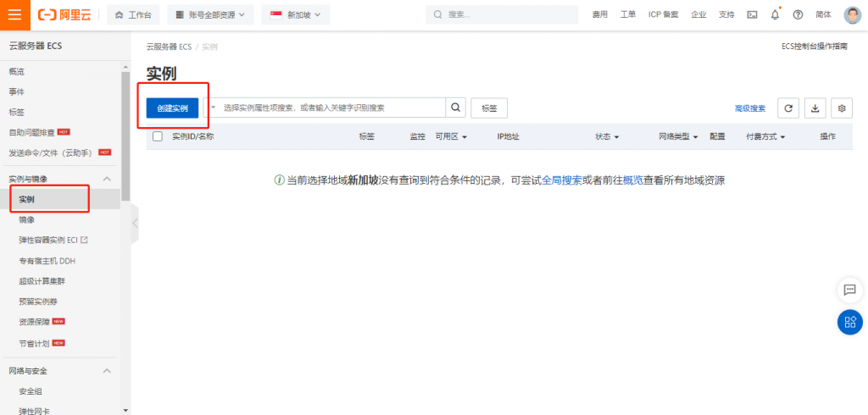Tick the select-all checkbox in the table header

pyautogui.click(x=158, y=136)
